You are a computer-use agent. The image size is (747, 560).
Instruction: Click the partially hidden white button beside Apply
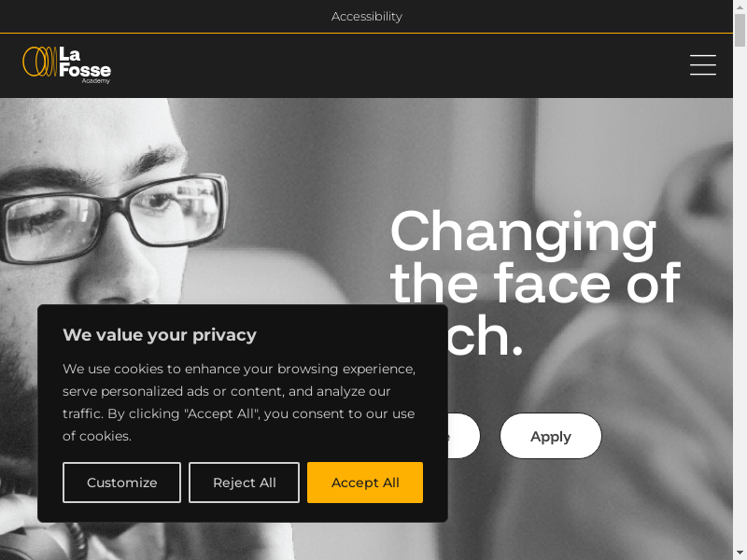463,436
